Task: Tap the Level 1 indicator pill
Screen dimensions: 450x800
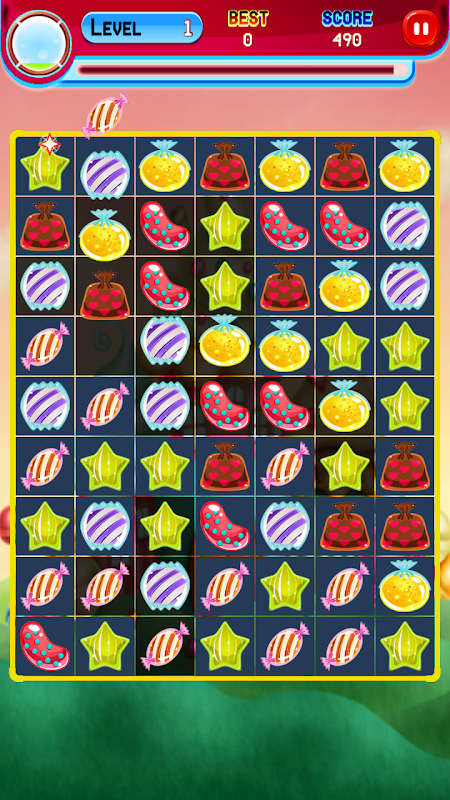Action: coord(142,28)
